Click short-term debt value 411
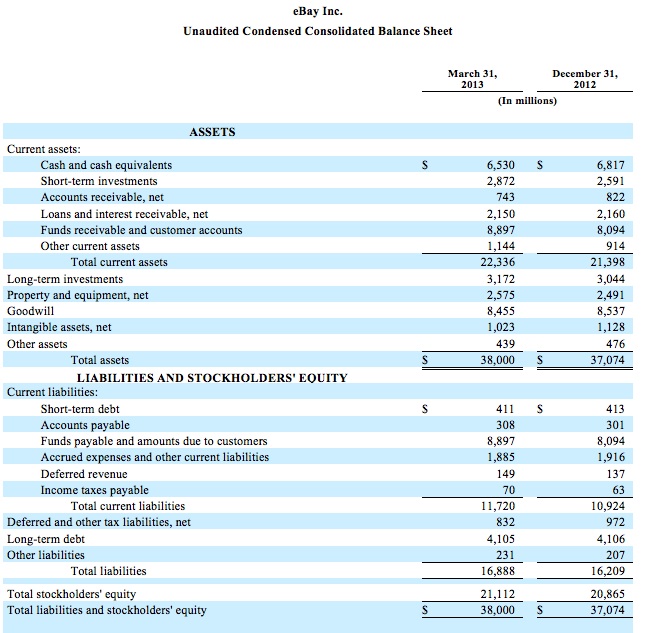 (506, 409)
